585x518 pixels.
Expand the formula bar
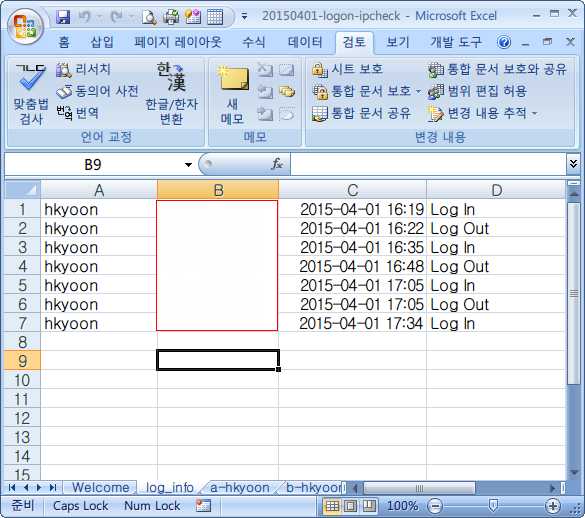click(573, 163)
